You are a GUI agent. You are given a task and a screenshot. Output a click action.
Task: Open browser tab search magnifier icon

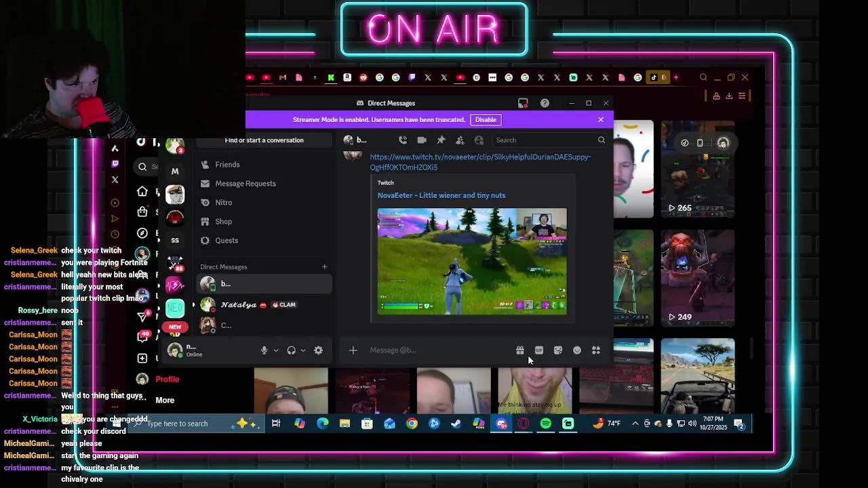(x=703, y=77)
